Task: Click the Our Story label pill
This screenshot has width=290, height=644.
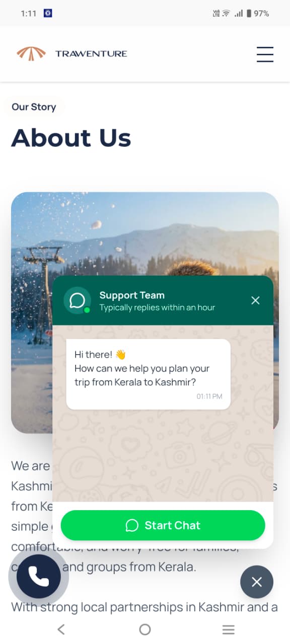Action: click(34, 107)
